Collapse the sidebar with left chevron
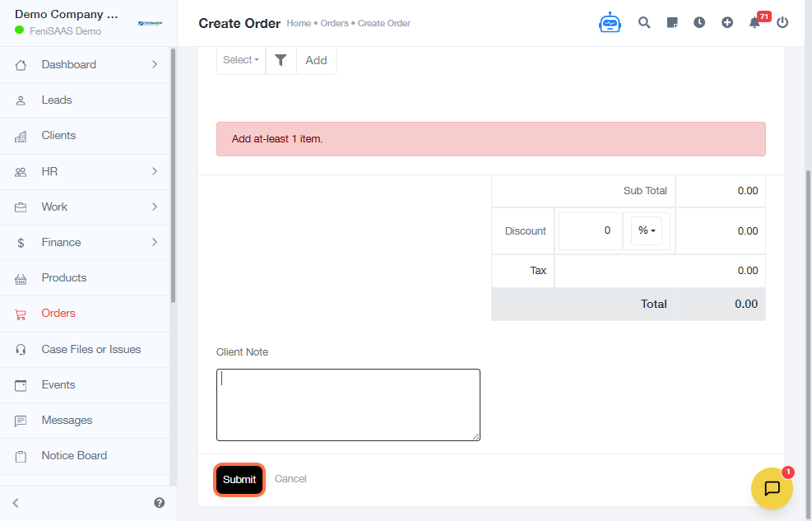 (x=16, y=503)
